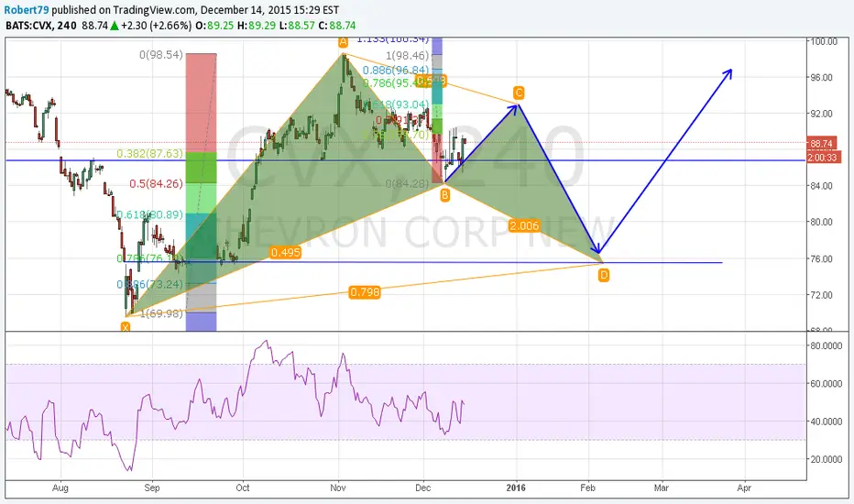The height and width of the screenshot is (504, 854).
Task: Click the Apr label on time axis
Action: coord(744,488)
